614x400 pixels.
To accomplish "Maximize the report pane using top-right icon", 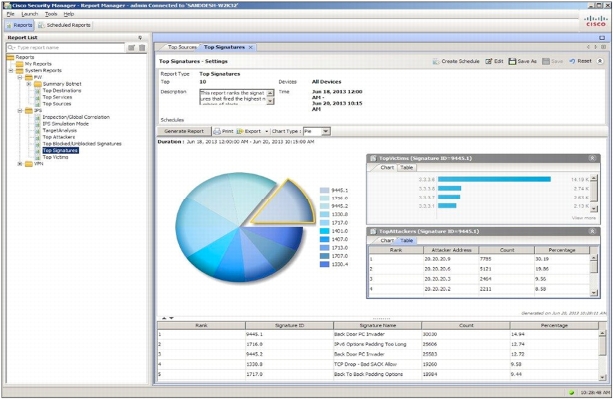I will point(602,38).
